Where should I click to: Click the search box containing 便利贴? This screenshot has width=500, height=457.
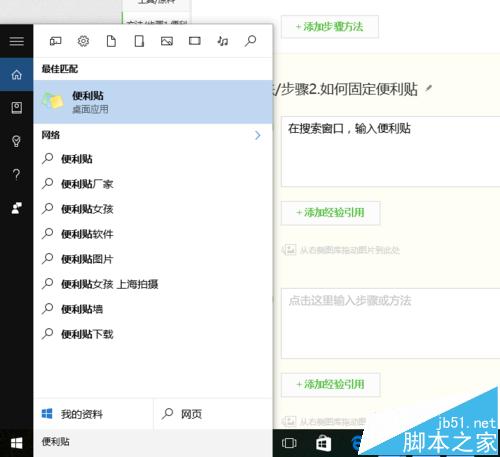pyautogui.click(x=153, y=442)
